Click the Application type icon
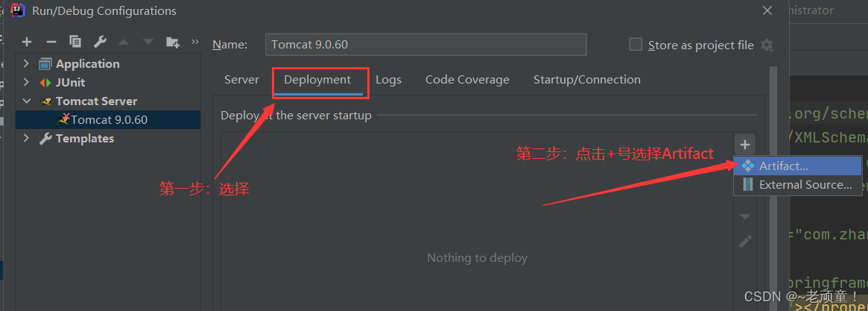Image resolution: width=868 pixels, height=311 pixels. [45, 63]
